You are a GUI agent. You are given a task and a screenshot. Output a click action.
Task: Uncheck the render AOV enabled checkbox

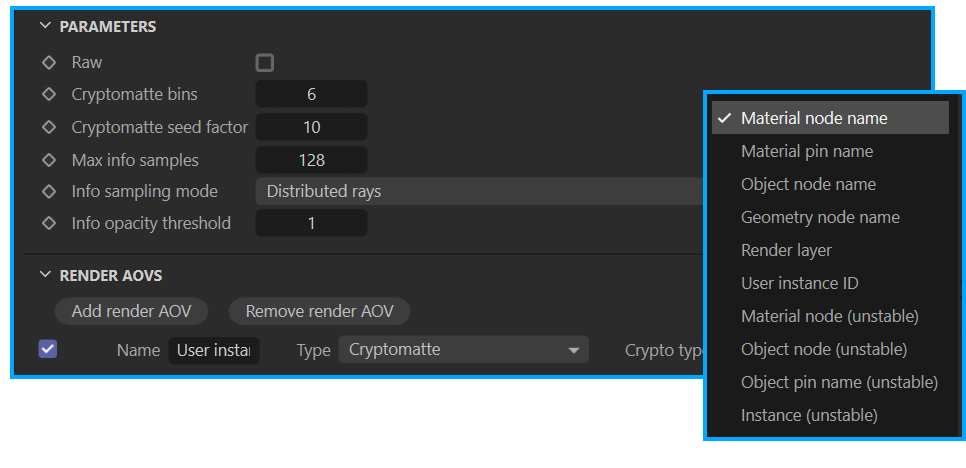pos(47,349)
